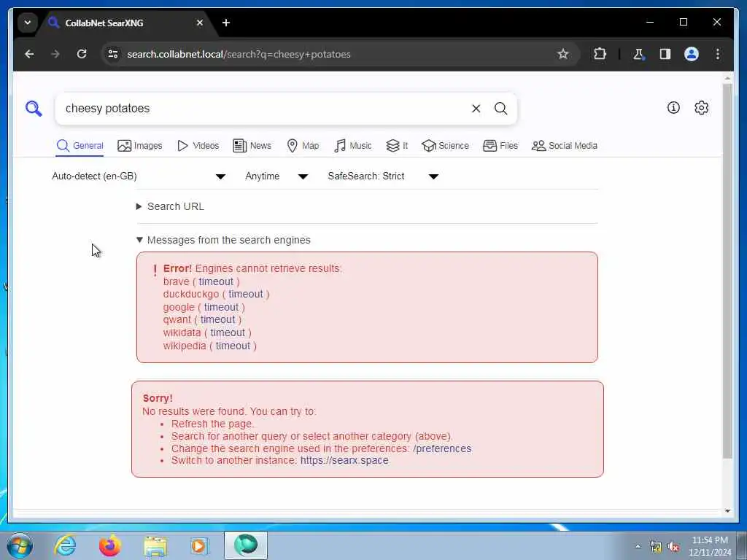Show hidden system tray icons
This screenshot has width=747, height=560.
pyautogui.click(x=638, y=547)
